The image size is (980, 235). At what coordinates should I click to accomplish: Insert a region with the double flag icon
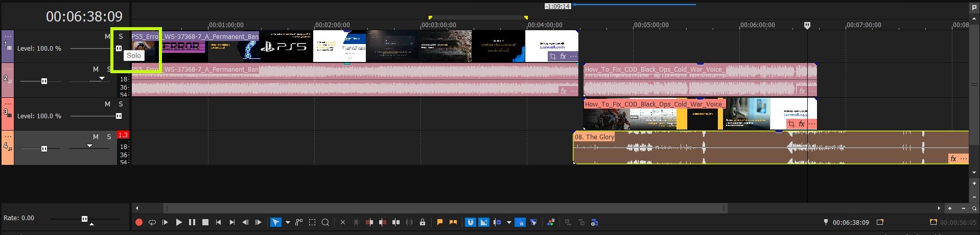click(x=453, y=222)
